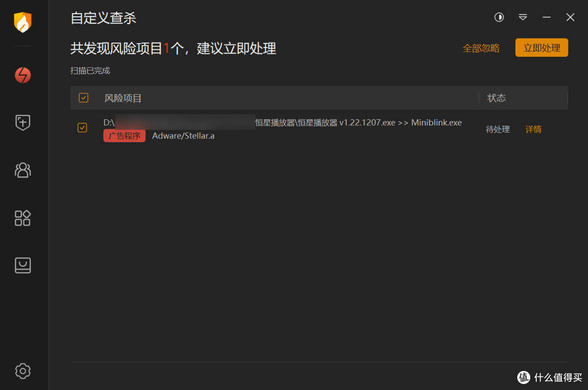Click the 自定义查杀 window title
This screenshot has width=588, height=390.
pyautogui.click(x=103, y=18)
